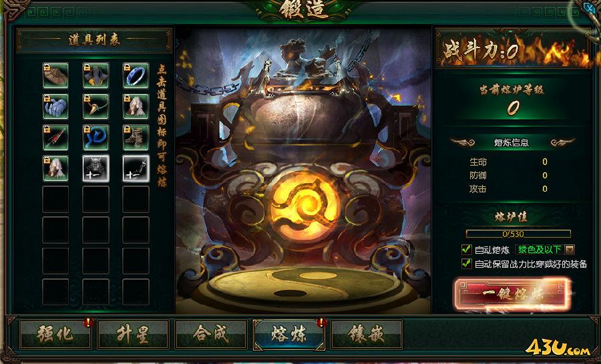Toggle the 自动熔炼 checkbox
601x364 pixels.
[467, 249]
